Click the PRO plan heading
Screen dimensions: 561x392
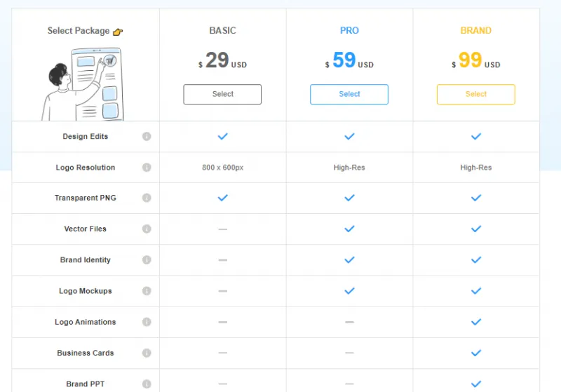[x=349, y=31]
